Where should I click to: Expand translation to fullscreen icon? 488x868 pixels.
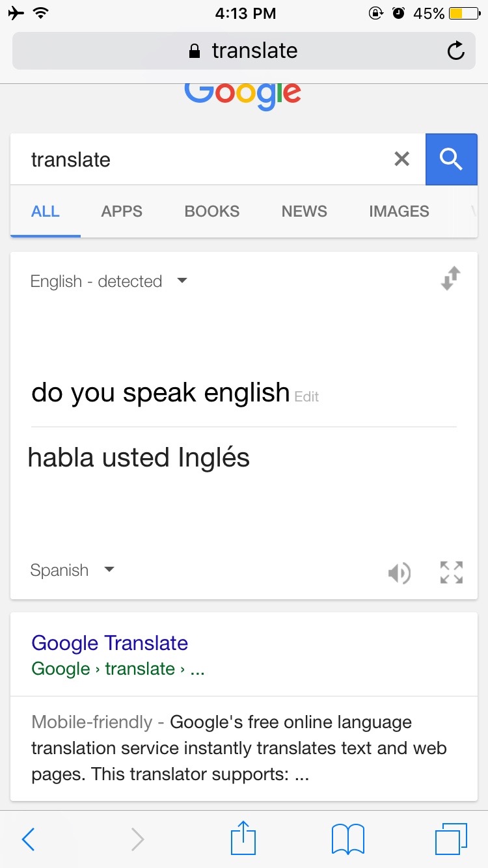click(x=452, y=573)
